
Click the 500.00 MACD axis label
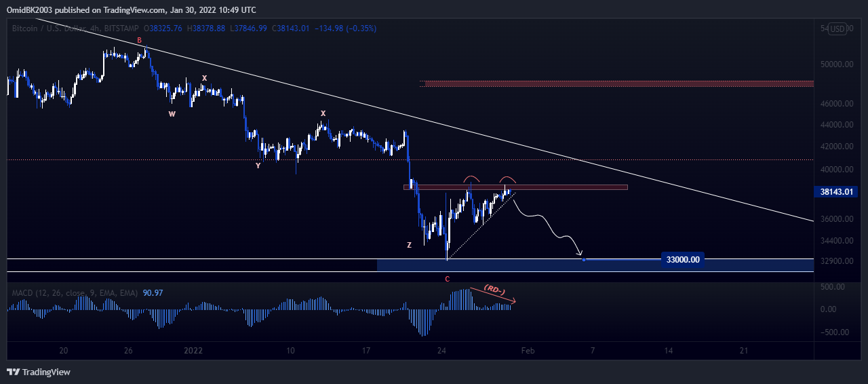click(831, 288)
